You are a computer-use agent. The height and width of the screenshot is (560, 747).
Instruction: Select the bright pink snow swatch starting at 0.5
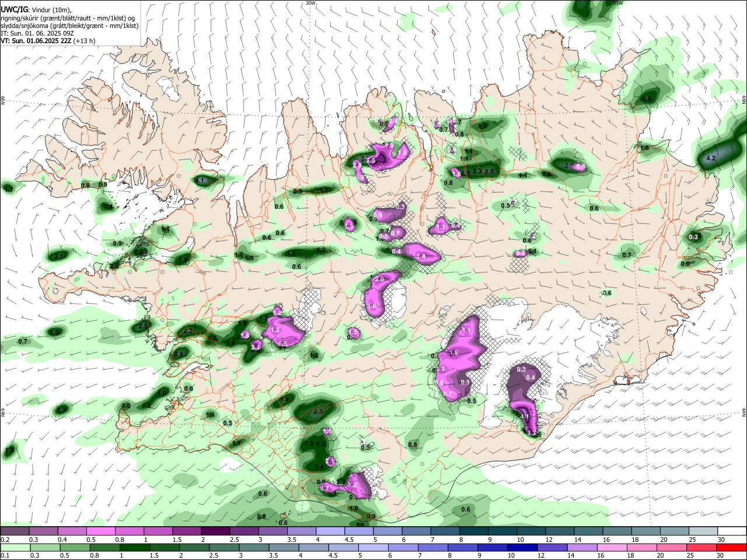tap(100, 531)
